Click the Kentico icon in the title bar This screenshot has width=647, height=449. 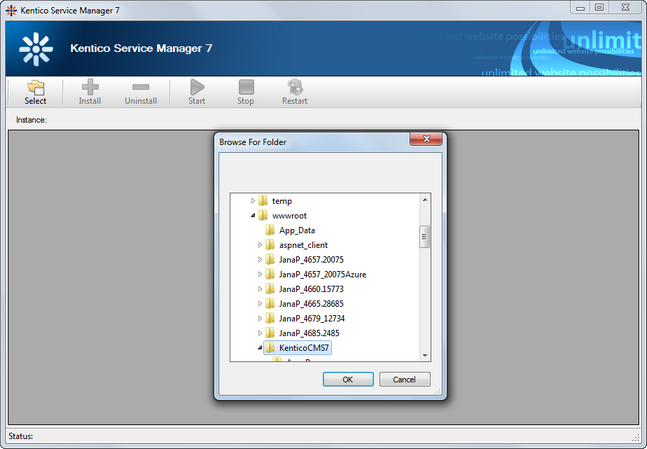pyautogui.click(x=11, y=10)
